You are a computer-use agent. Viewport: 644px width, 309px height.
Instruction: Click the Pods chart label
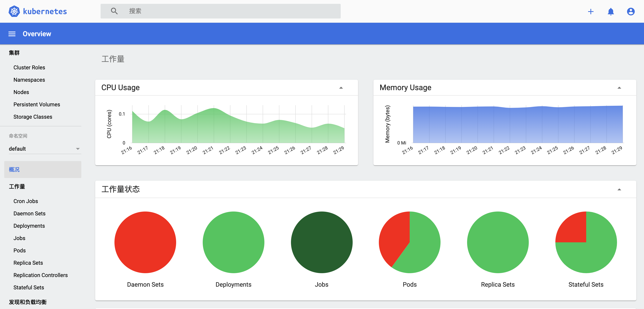pos(410,285)
